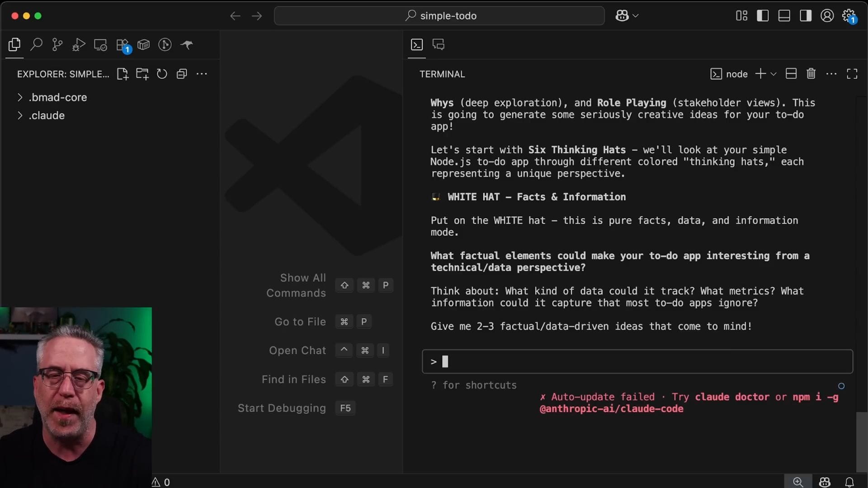Expand the .bmad-core folder
The width and height of the screenshot is (868, 488).
click(x=58, y=97)
